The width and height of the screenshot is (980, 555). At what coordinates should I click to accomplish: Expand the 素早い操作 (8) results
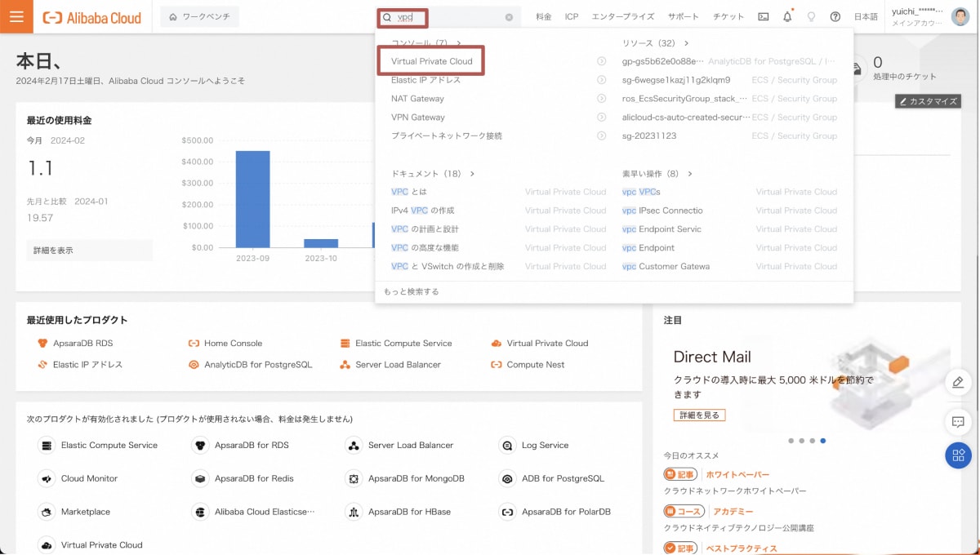coord(657,174)
